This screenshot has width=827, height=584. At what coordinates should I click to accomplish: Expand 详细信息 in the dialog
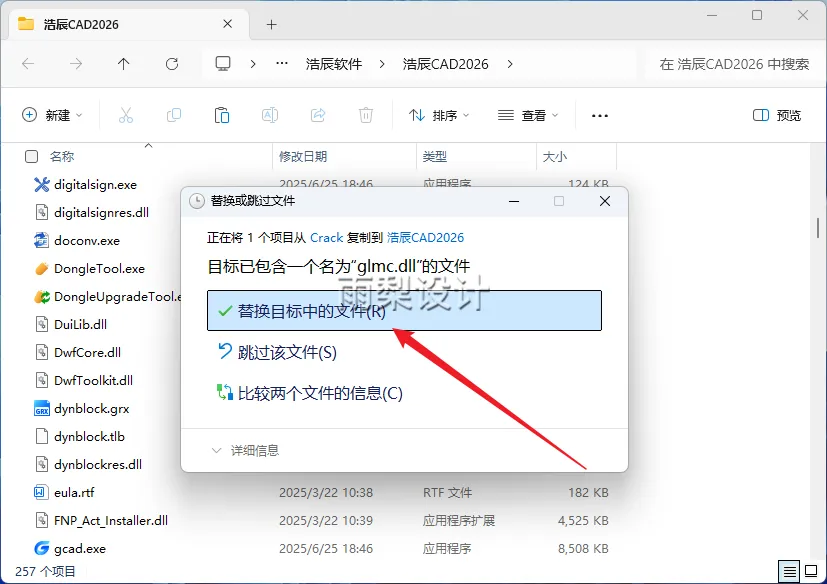click(x=245, y=451)
